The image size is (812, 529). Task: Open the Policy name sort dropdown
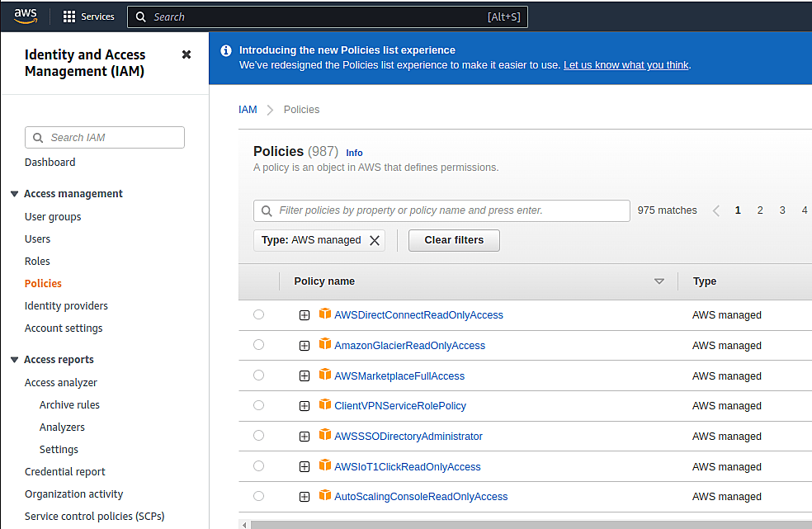coord(659,281)
